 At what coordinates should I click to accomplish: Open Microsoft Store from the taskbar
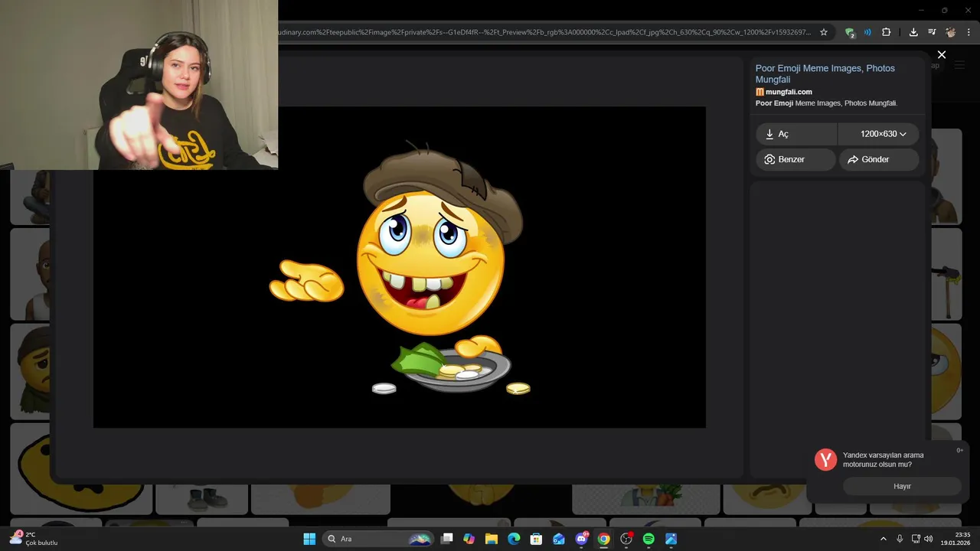[537, 539]
